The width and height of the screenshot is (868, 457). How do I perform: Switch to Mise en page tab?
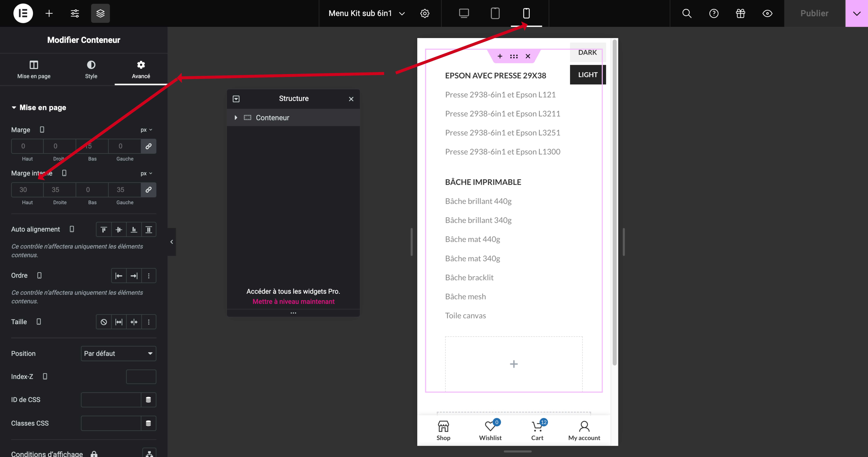[x=34, y=70]
